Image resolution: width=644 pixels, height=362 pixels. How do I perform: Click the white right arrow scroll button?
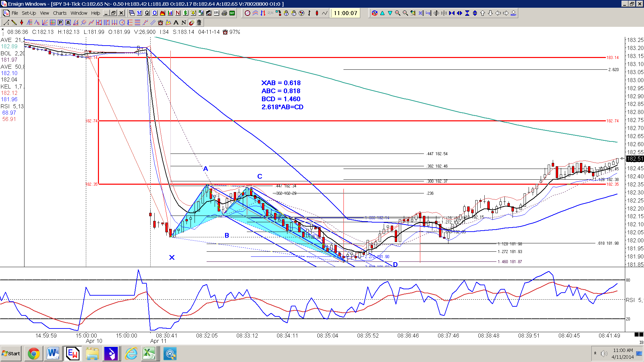pyautogui.click(x=506, y=13)
